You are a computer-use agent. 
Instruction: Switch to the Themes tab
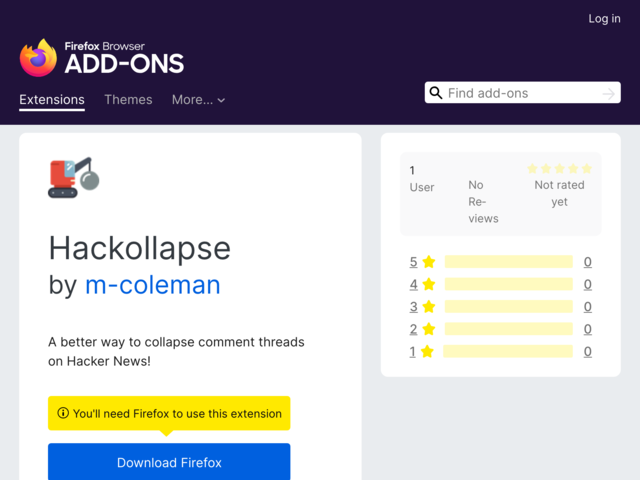(x=128, y=100)
